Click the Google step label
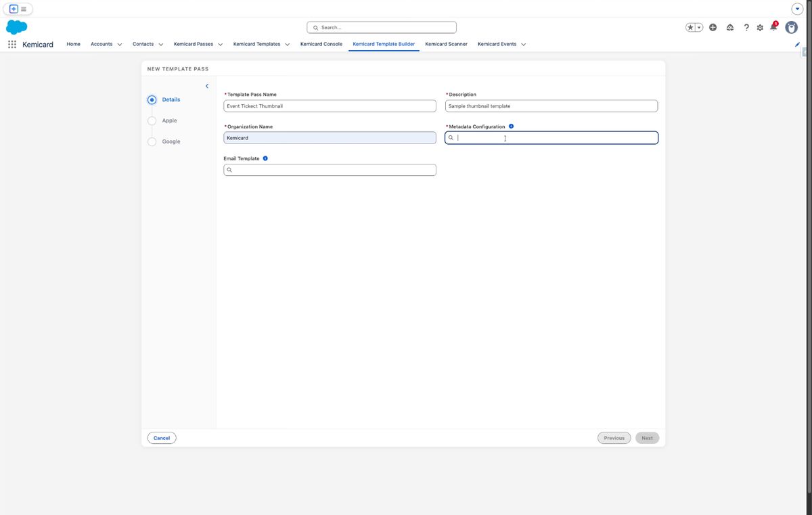The width and height of the screenshot is (812, 515). (171, 141)
